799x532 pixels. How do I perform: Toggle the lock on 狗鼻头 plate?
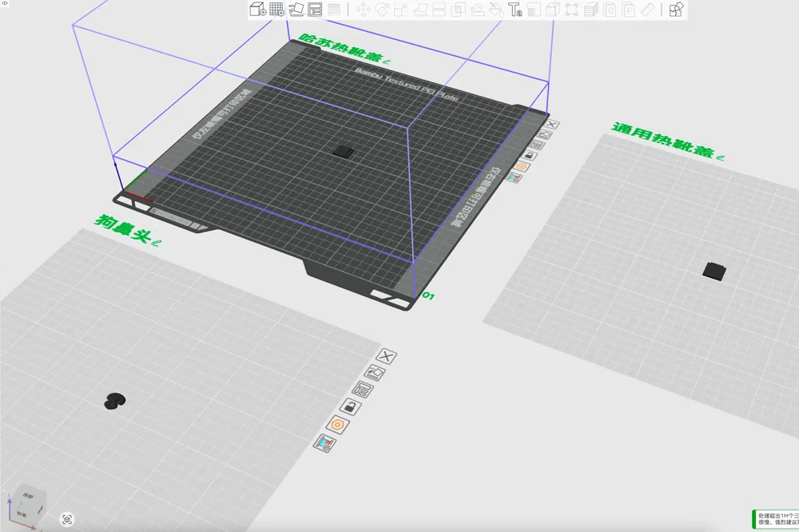350,407
